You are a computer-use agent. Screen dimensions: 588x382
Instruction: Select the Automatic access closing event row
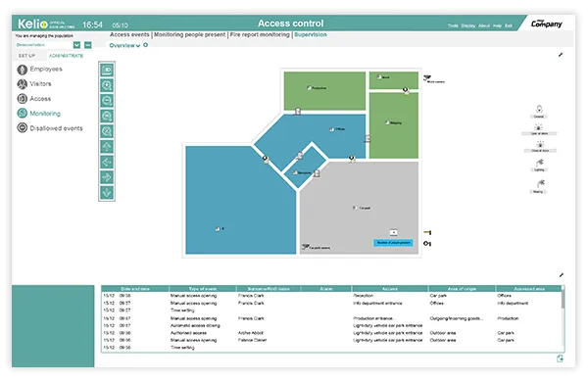331,325
